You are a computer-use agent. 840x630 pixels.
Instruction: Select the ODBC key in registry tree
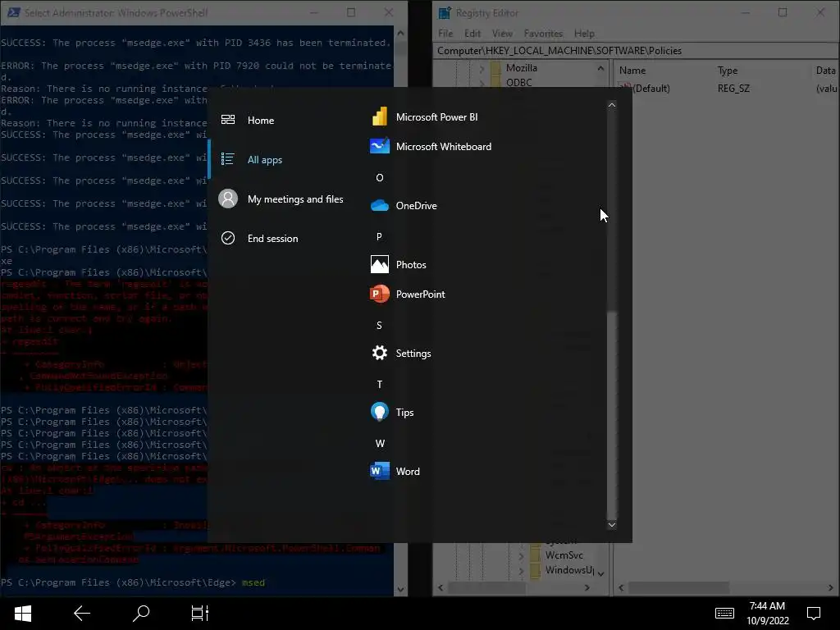518,82
